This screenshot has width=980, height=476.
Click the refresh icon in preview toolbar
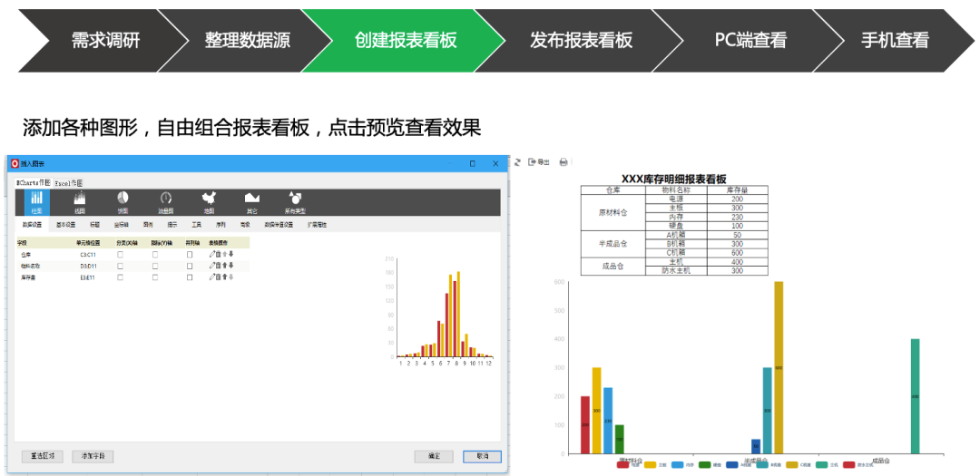(517, 161)
